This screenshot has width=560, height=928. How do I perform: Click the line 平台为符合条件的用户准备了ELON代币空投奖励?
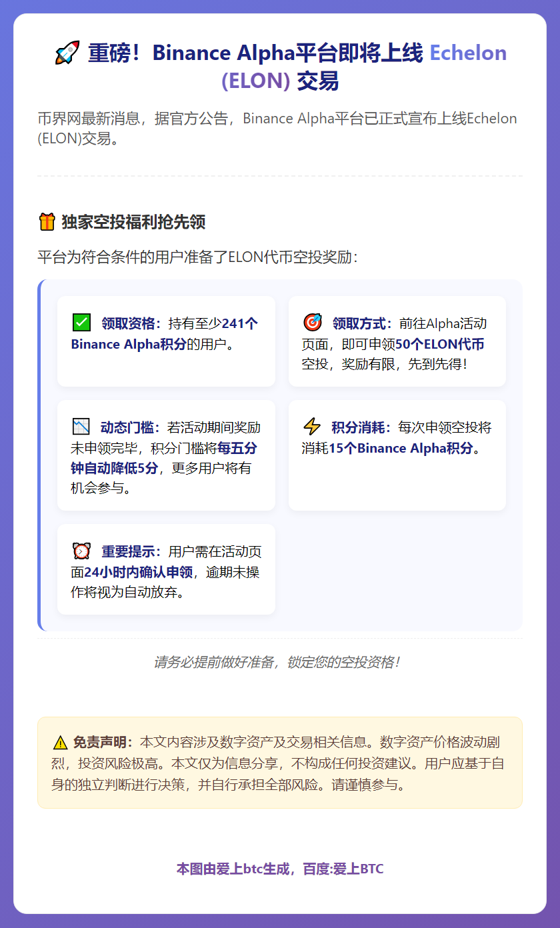[x=197, y=257]
